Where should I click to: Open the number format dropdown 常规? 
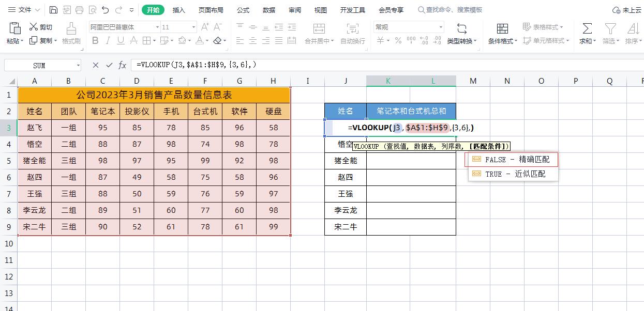[x=441, y=27]
